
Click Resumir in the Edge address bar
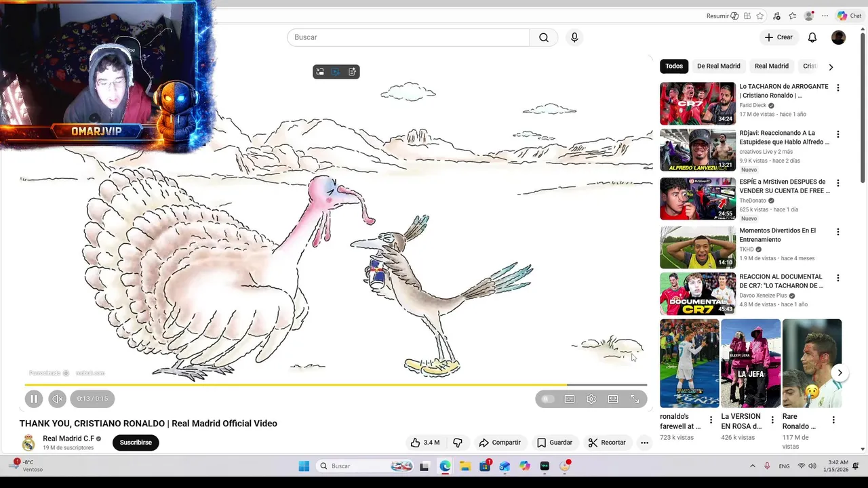pos(722,16)
